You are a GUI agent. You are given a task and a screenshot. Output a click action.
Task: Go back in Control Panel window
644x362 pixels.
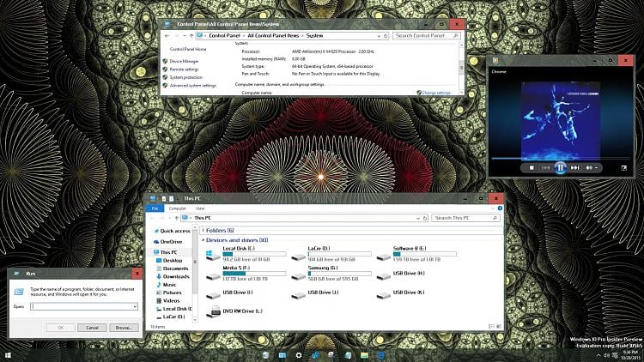[167, 36]
